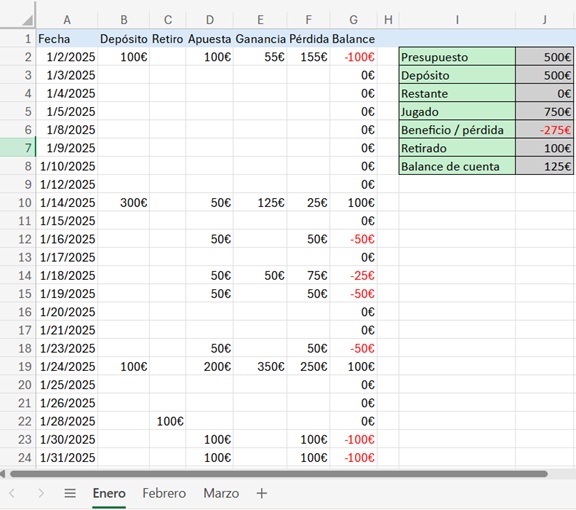Select the Retirado 100€ value cell

click(x=544, y=148)
